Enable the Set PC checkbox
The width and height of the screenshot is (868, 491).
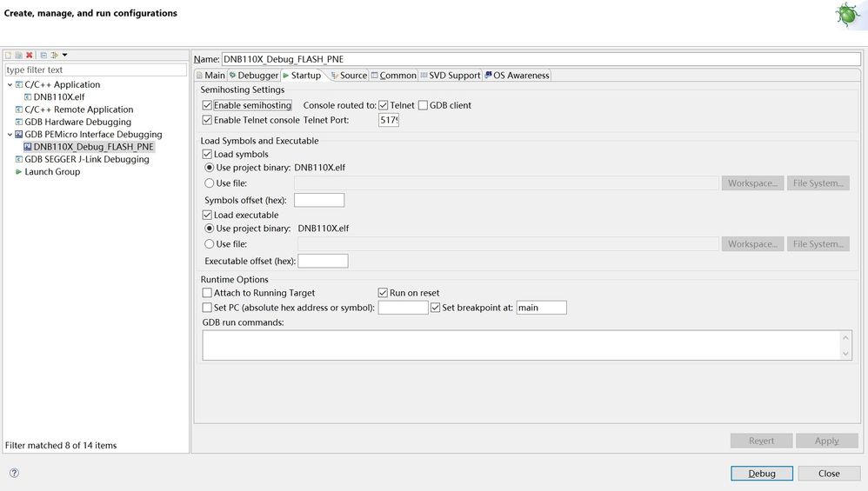click(x=207, y=308)
